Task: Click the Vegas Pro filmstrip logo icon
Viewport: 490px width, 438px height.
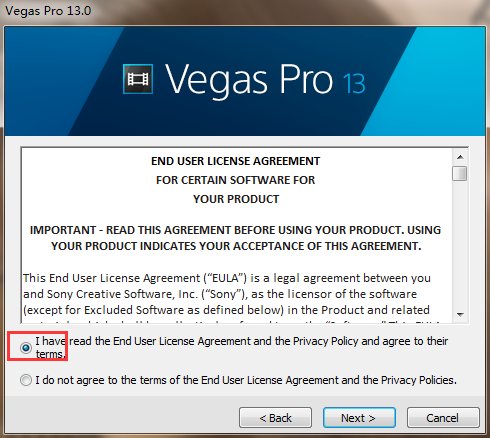Action: click(138, 79)
